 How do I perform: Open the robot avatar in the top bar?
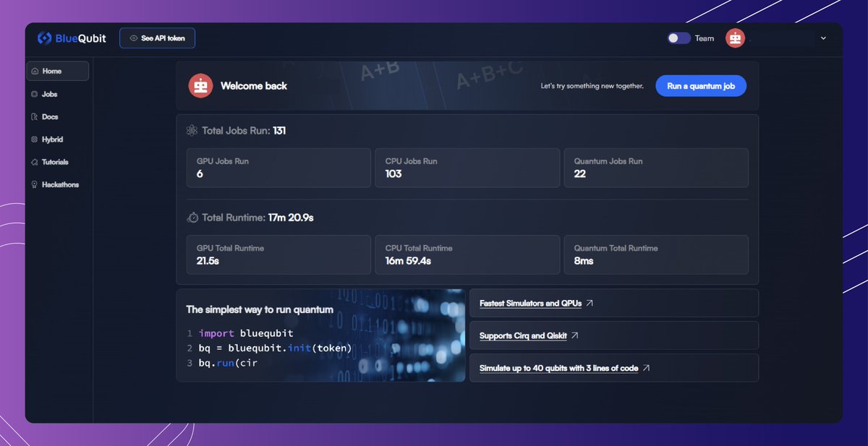pos(735,38)
